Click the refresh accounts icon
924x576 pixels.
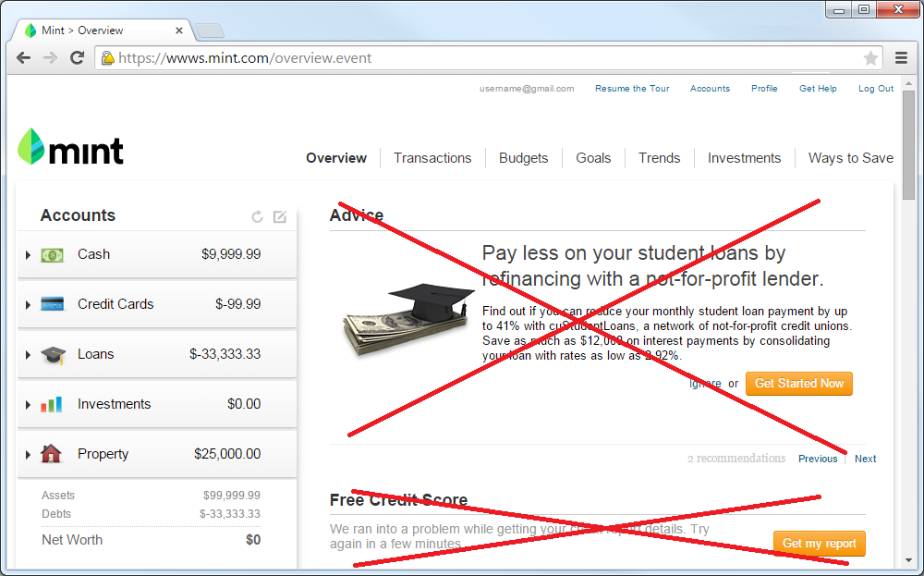257,216
